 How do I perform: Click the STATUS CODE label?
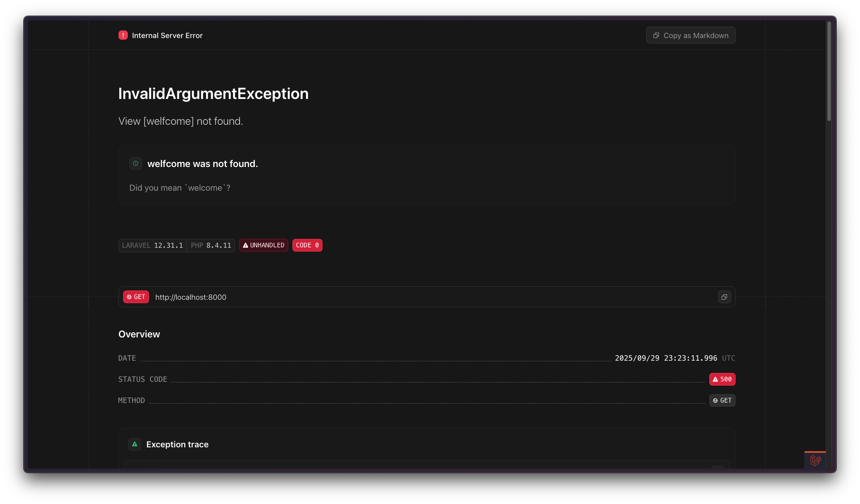pos(143,379)
